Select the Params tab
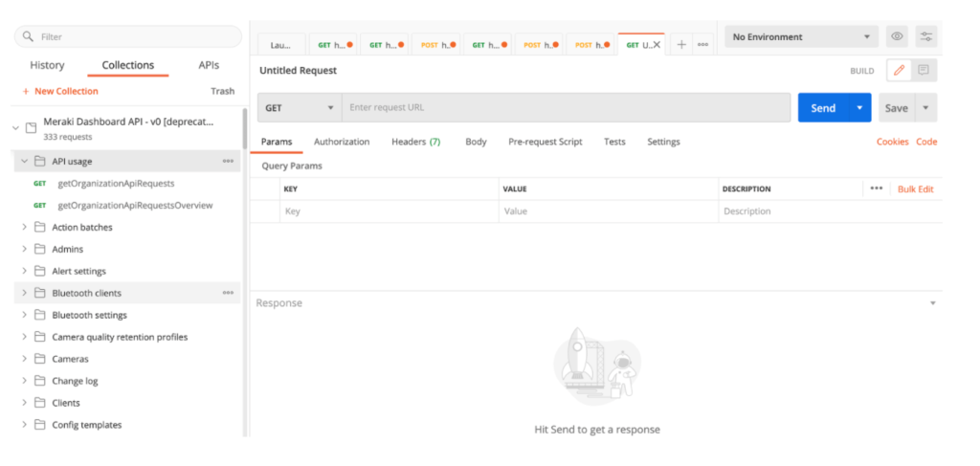This screenshot has width=980, height=466. coord(277,142)
